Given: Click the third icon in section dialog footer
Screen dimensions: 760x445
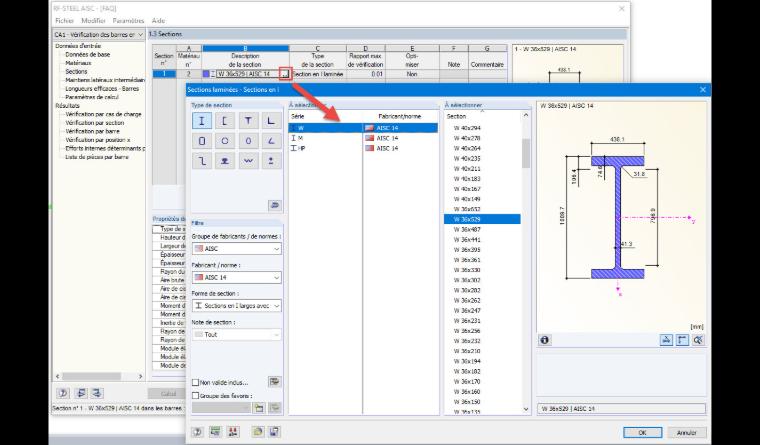Looking at the screenshot, I should 234,432.
